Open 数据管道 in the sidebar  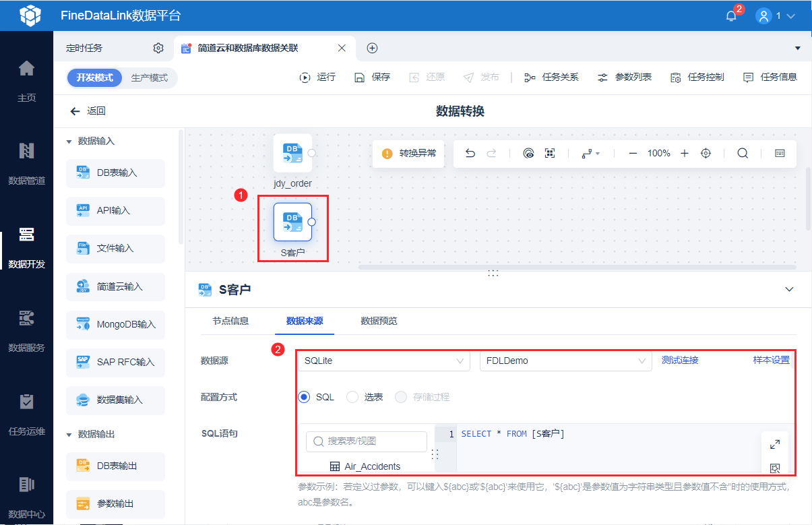pos(26,164)
